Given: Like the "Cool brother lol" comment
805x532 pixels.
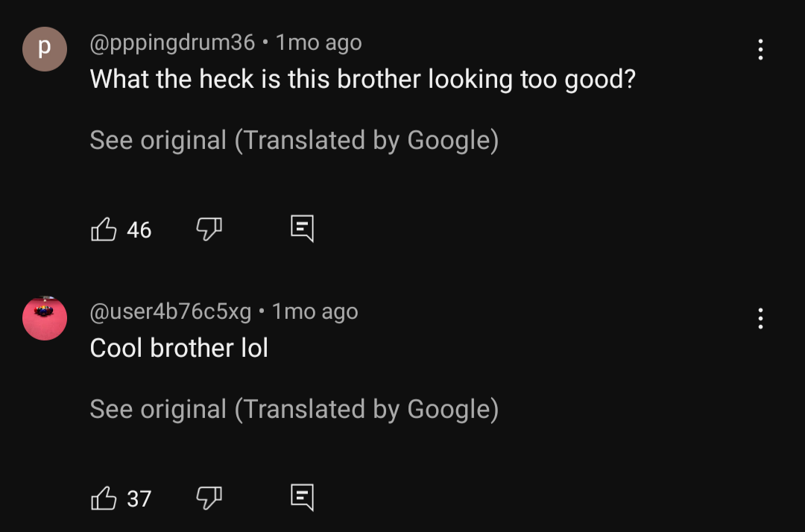Looking at the screenshot, I should [104, 498].
